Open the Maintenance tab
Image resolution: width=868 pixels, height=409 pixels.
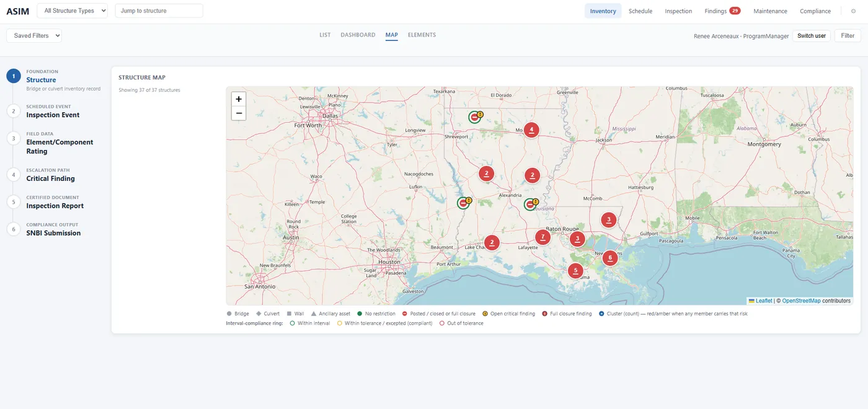click(x=770, y=11)
